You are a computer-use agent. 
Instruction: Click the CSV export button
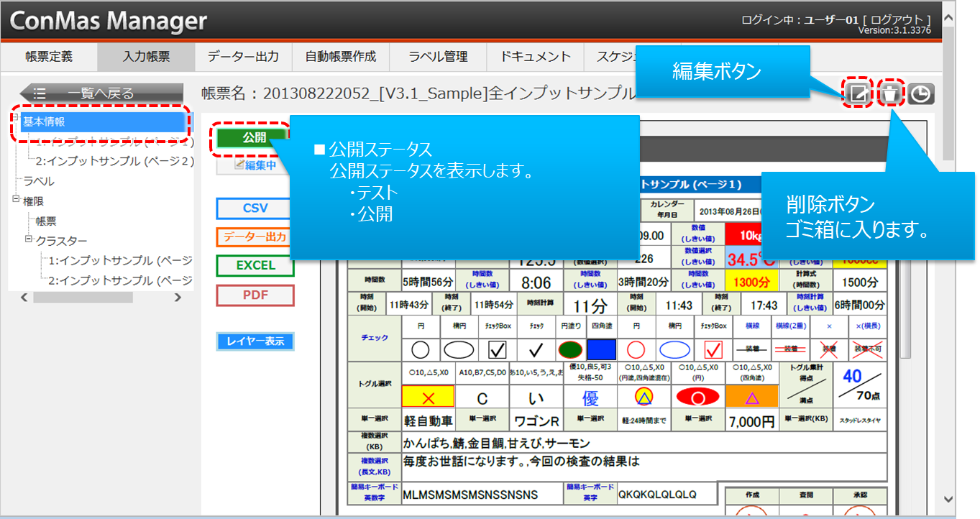(x=255, y=208)
